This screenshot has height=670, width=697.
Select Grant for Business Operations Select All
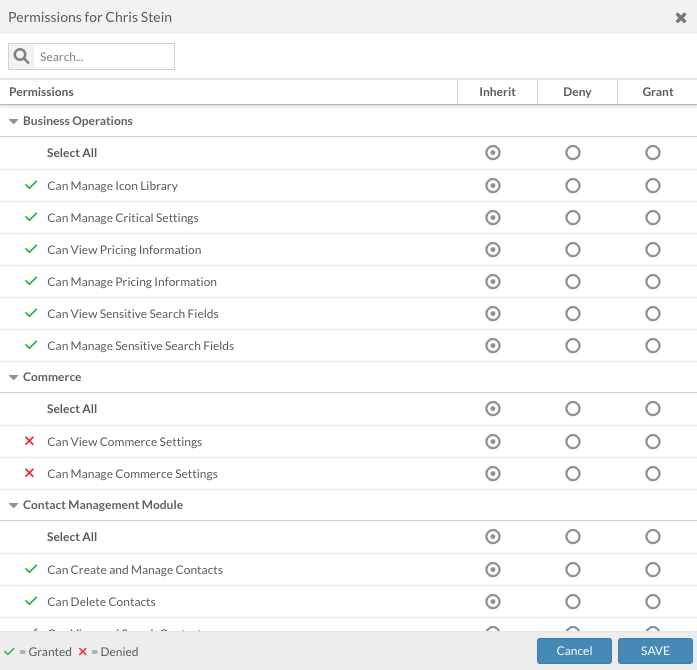click(x=653, y=153)
